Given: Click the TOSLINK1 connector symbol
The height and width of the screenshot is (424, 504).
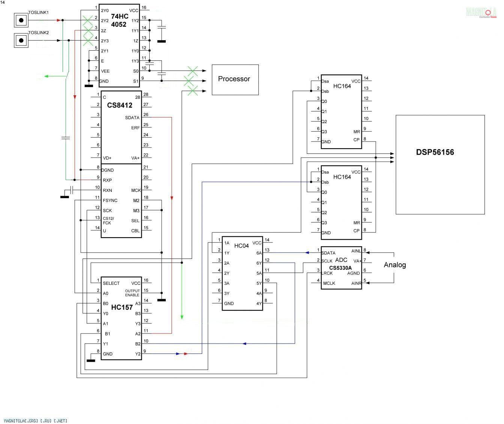Looking at the screenshot, I should point(21,20).
